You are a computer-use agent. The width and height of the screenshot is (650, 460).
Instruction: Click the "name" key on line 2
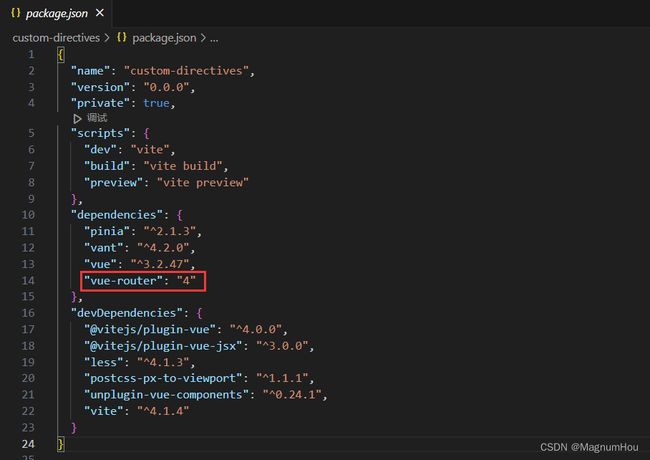(90, 71)
